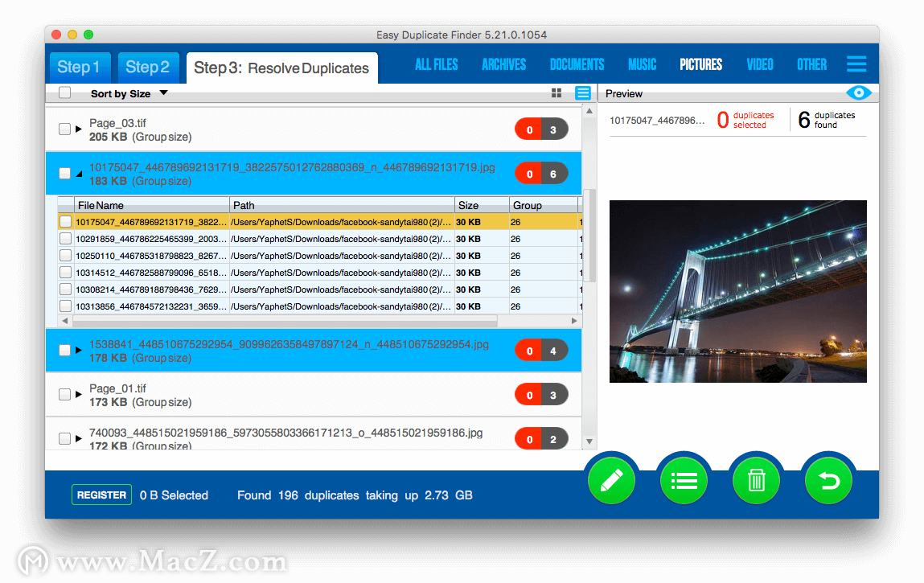This screenshot has height=583, width=924.
Task: Click the green list manage button
Action: point(684,480)
